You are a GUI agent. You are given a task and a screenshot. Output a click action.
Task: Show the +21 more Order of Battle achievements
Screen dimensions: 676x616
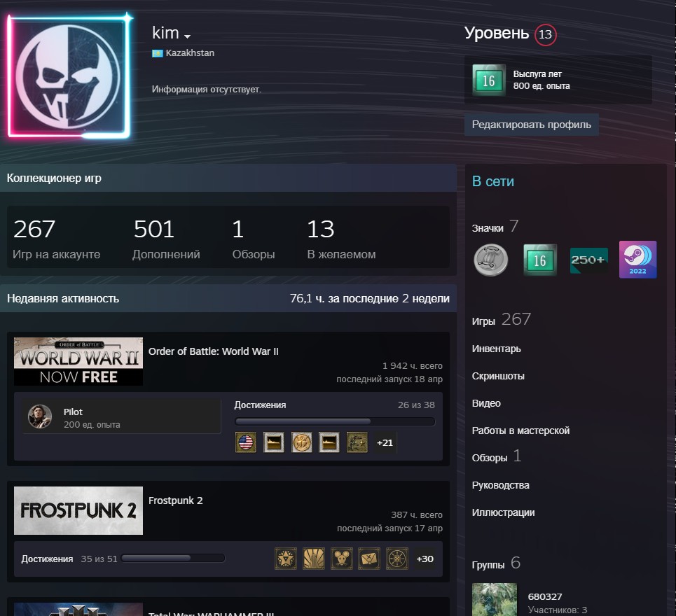click(385, 442)
